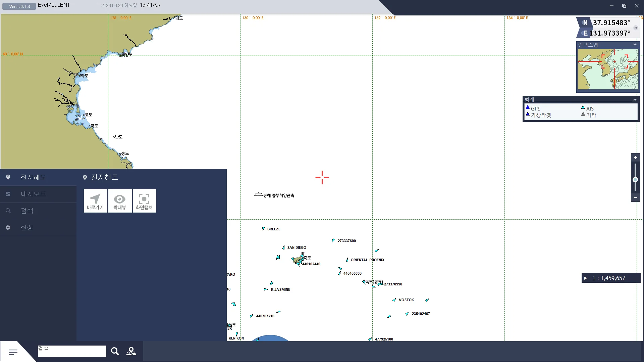Toggle the hamburger menu button
The image size is (644, 362).
(x=13, y=352)
